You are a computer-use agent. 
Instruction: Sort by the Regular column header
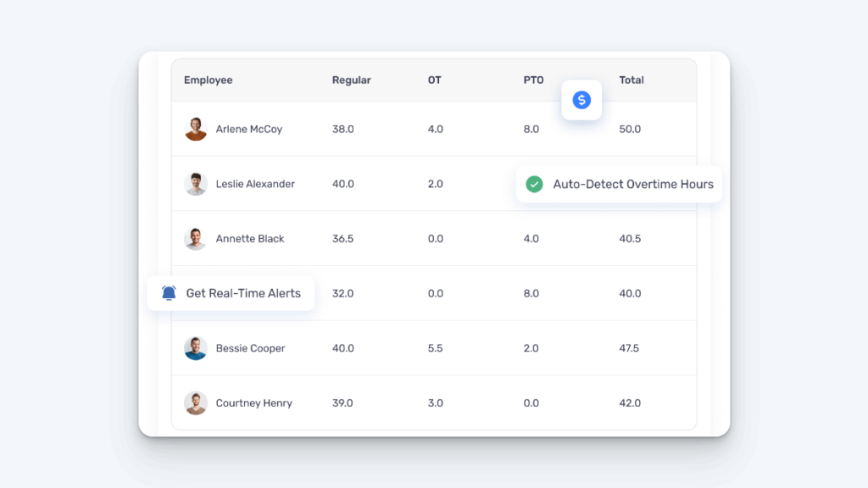351,80
